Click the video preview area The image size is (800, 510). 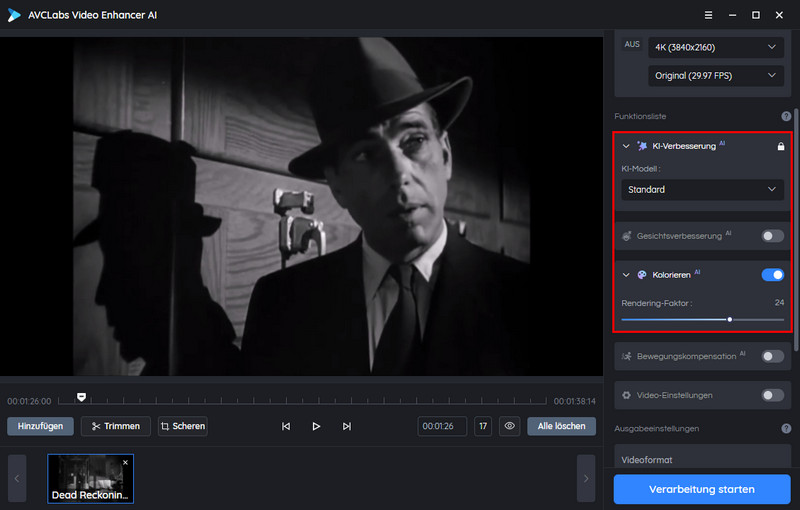(302, 207)
